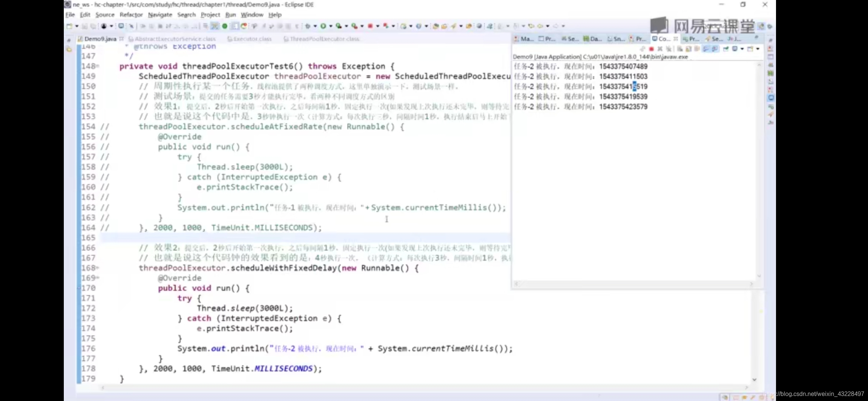Screen dimensions: 868x401
Task: Open the Open Console dropdown arrow
Action: coord(758,49)
